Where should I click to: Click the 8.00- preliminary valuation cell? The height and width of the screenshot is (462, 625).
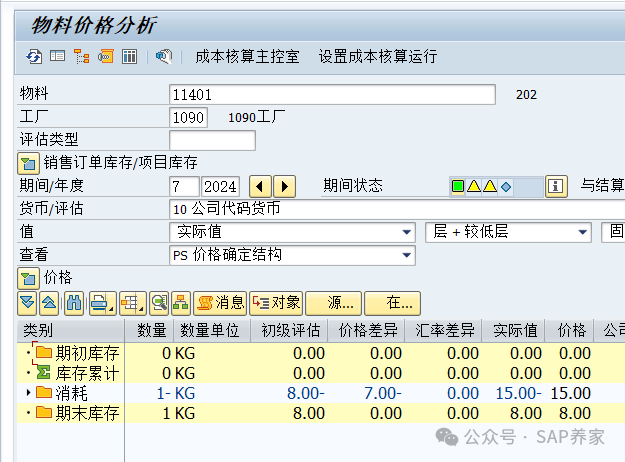[306, 393]
